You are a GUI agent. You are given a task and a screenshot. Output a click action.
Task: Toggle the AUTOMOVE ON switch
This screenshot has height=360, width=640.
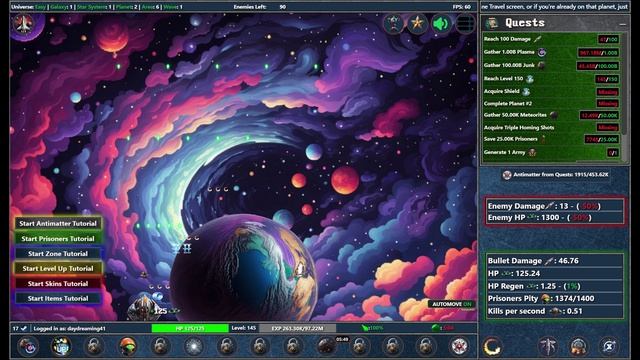[452, 304]
